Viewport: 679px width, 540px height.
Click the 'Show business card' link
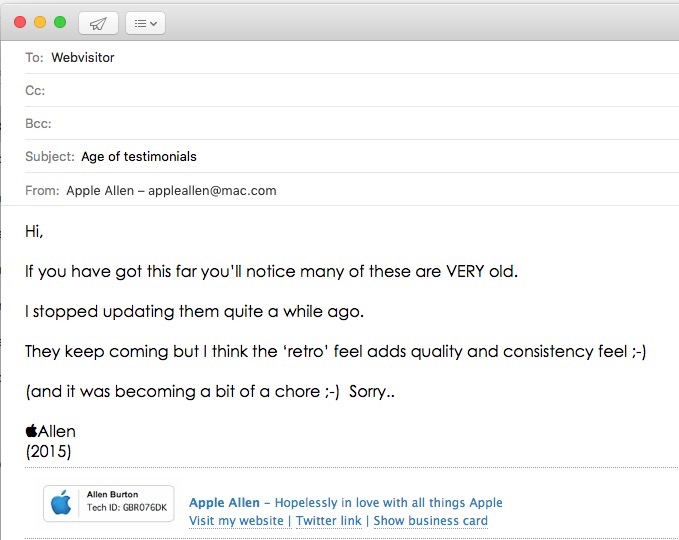pyautogui.click(x=431, y=521)
